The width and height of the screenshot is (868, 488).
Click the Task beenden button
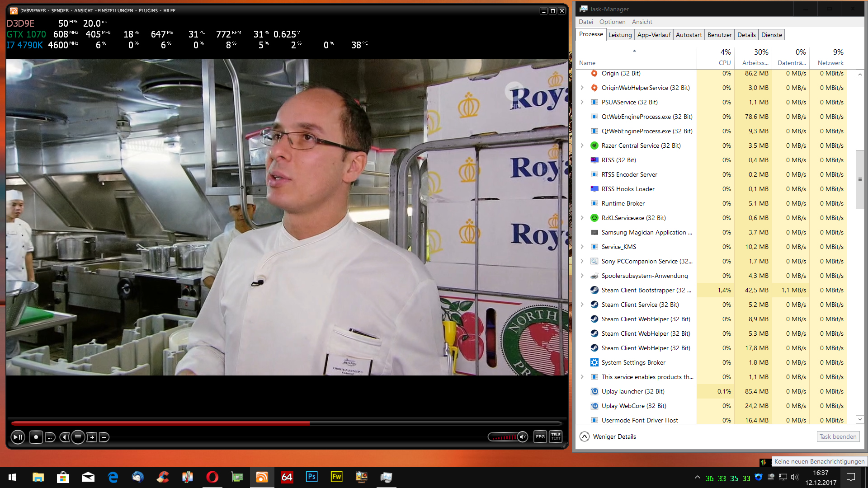[x=838, y=436]
